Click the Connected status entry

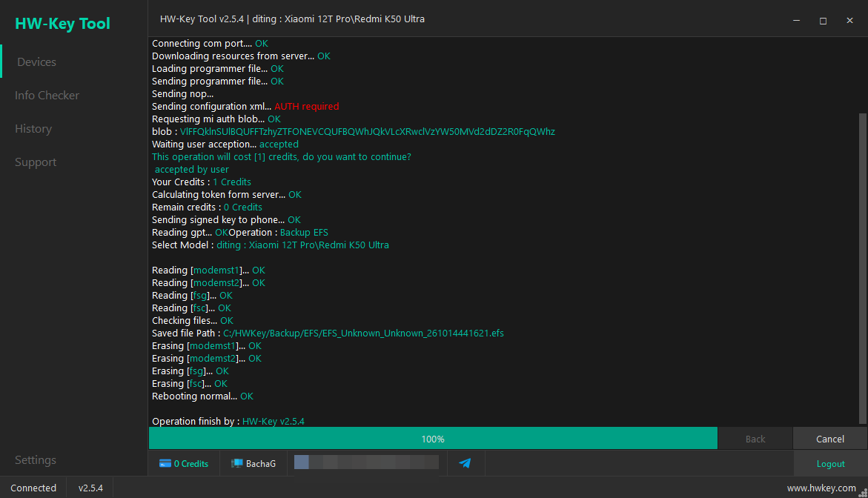33,488
